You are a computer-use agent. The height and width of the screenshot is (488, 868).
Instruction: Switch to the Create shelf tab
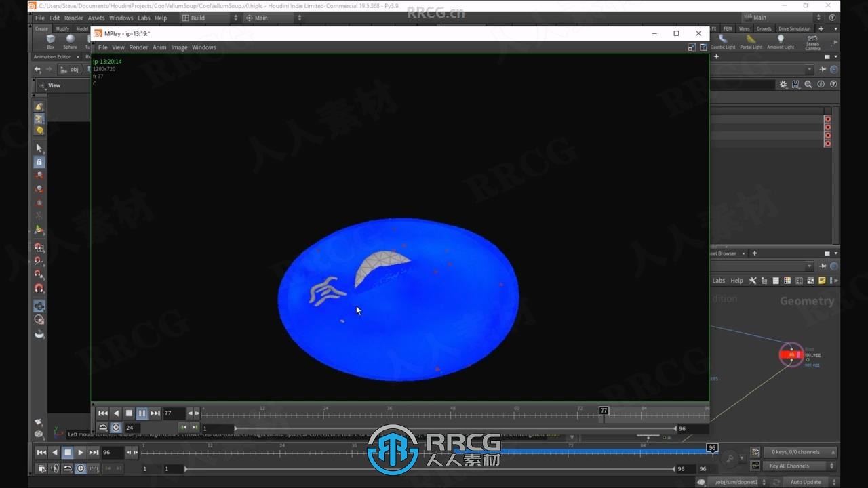coord(41,28)
